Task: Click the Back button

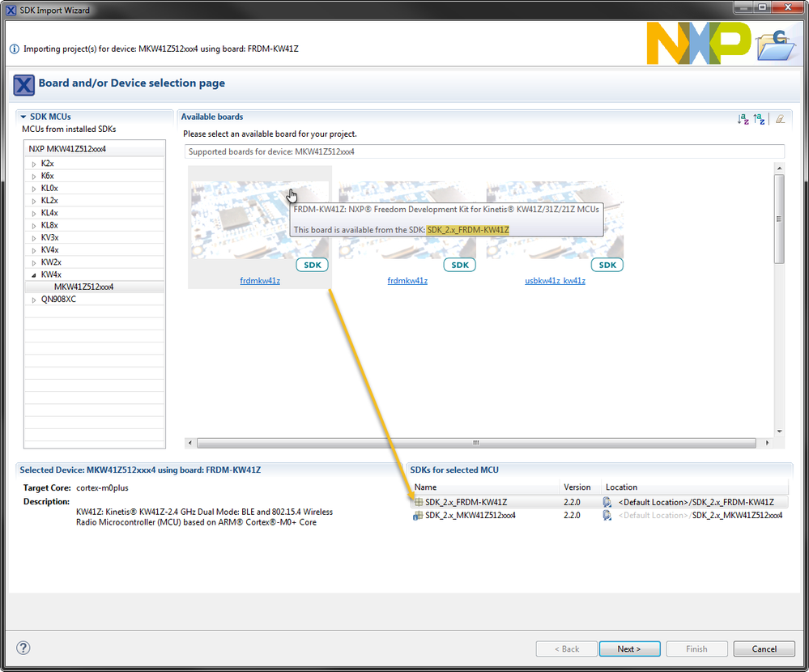Action: point(567,649)
